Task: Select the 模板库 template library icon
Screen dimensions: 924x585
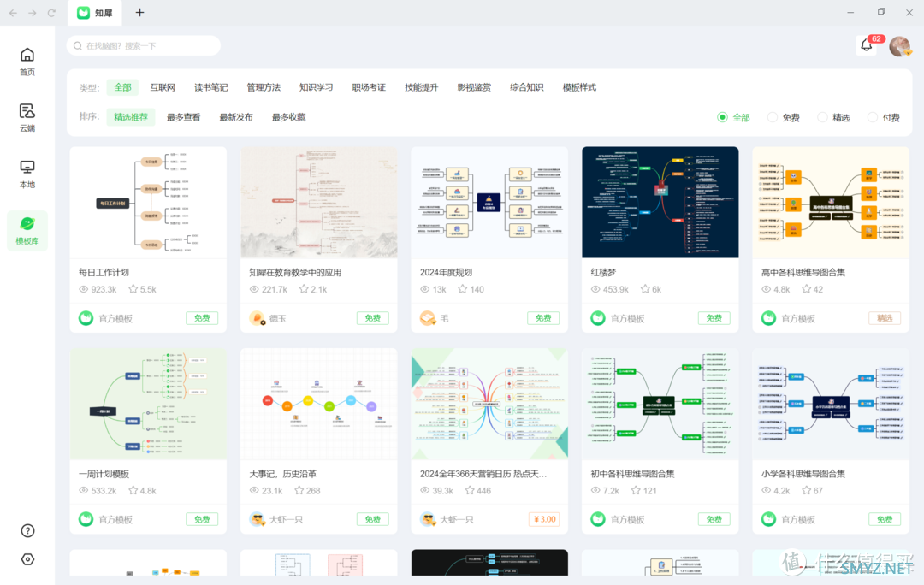Action: [x=27, y=224]
